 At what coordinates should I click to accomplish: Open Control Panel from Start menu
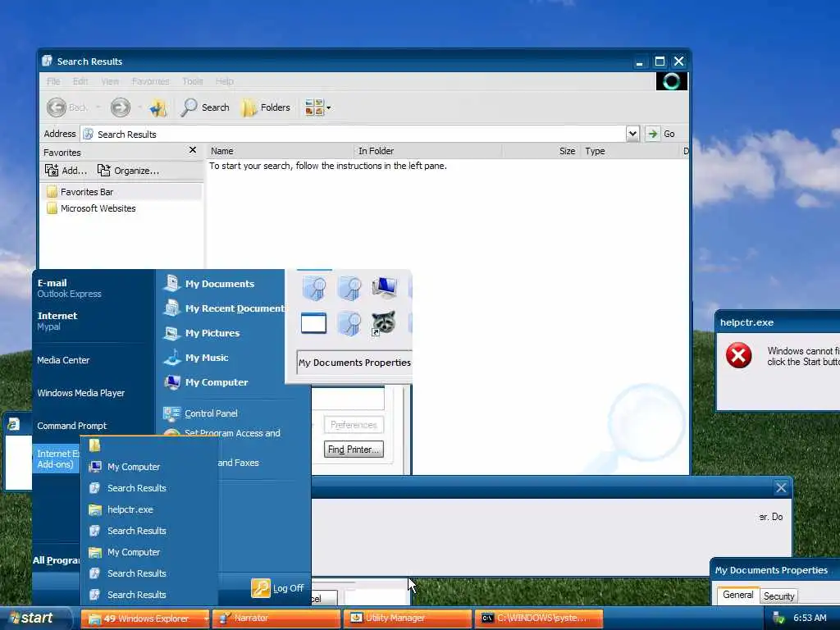[200, 413]
